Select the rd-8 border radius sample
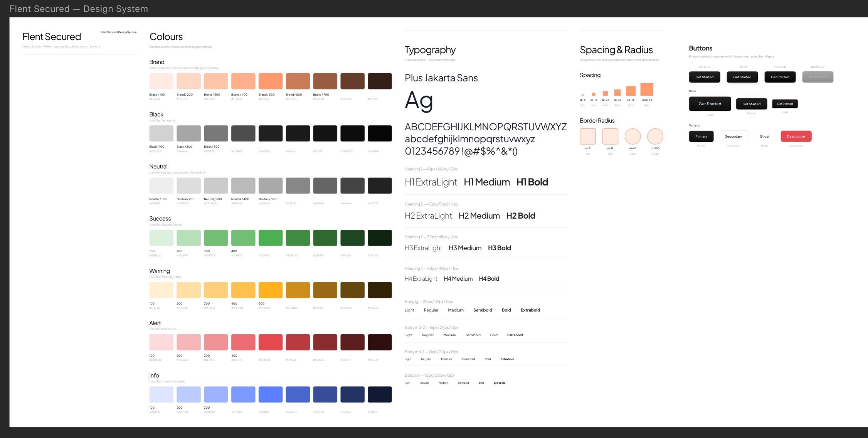 [588, 136]
